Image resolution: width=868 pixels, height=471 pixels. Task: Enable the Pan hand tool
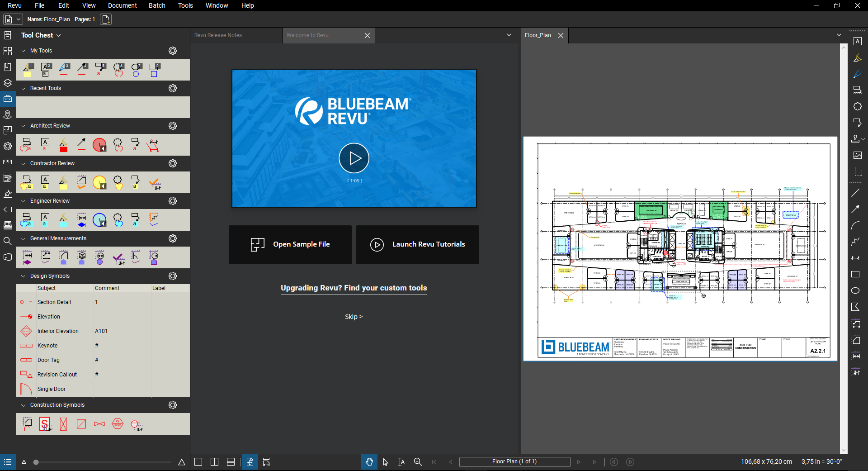point(369,462)
